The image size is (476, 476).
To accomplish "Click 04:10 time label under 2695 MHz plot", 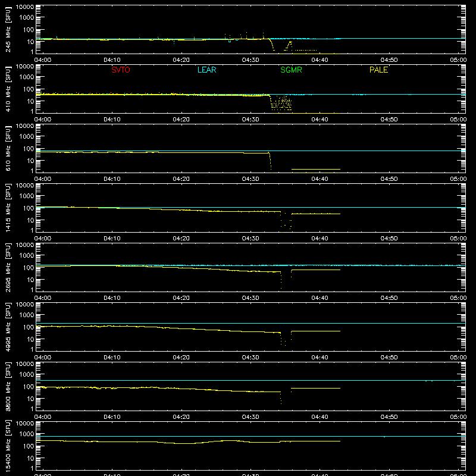I will (112, 298).
